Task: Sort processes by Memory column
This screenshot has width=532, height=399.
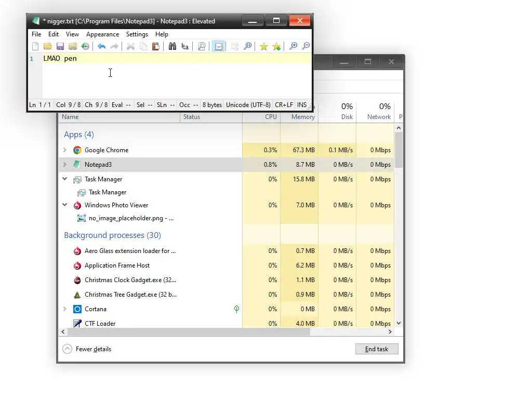Action: point(300,117)
